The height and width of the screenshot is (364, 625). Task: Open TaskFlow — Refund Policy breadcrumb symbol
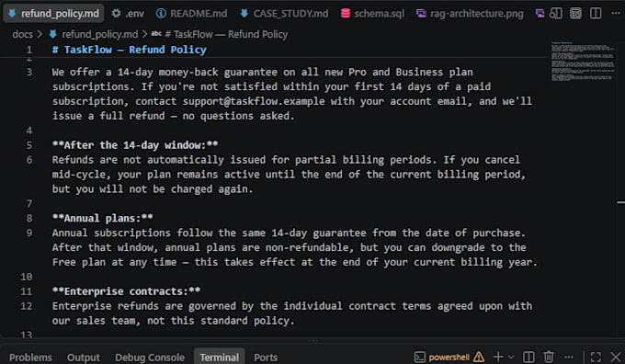pos(226,34)
